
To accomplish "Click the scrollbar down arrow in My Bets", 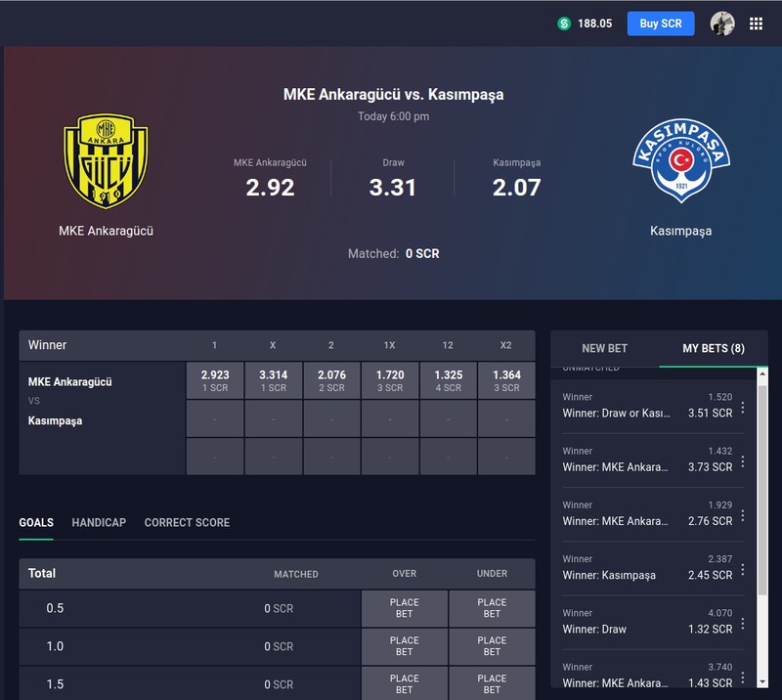I will (x=762, y=682).
